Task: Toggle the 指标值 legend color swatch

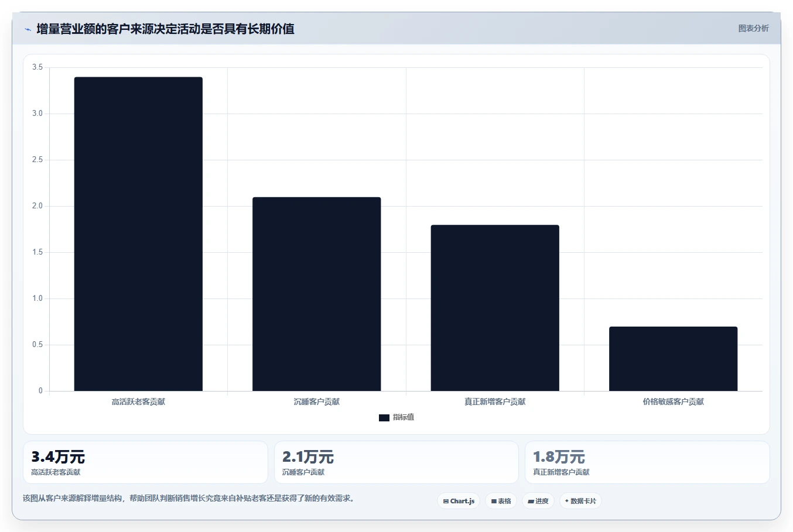Action: point(384,418)
